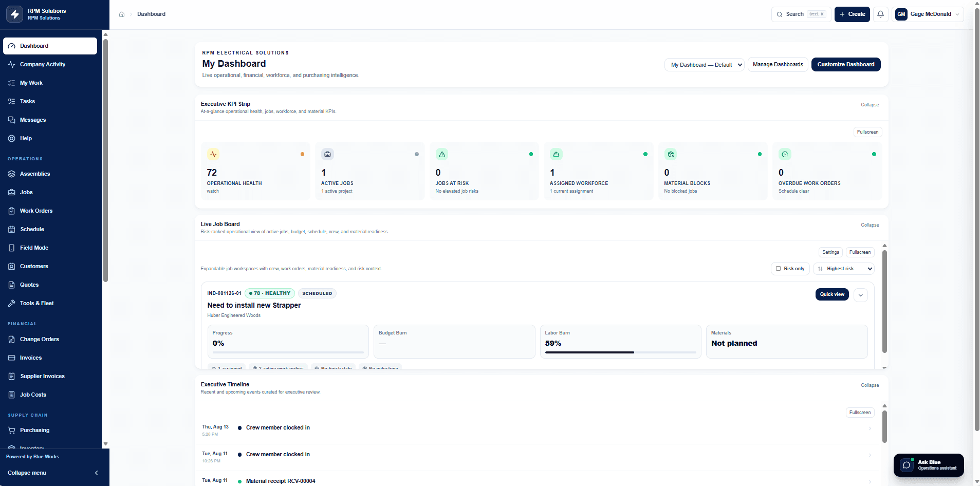Click the Schedule calendar icon
The height and width of the screenshot is (486, 980).
[x=12, y=230]
